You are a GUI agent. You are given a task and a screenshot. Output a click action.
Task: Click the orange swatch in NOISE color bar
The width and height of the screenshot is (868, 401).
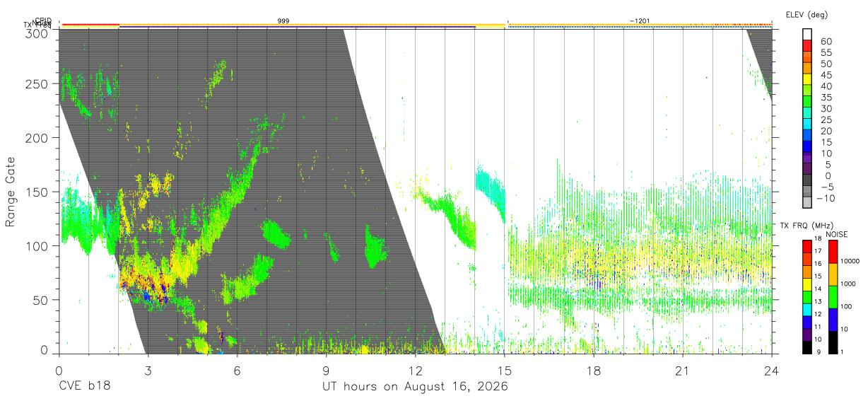click(x=833, y=274)
